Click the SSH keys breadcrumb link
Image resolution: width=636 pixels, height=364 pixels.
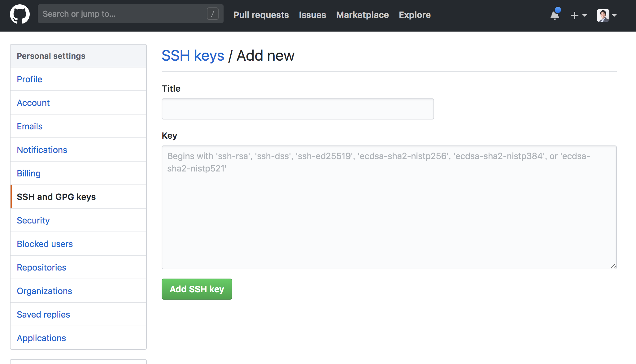tap(193, 56)
